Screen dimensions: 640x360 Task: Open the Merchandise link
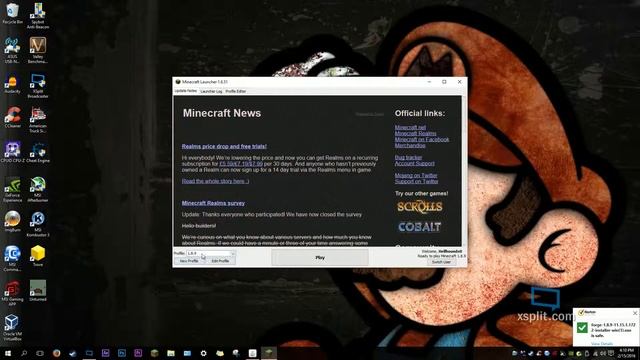tap(410, 145)
